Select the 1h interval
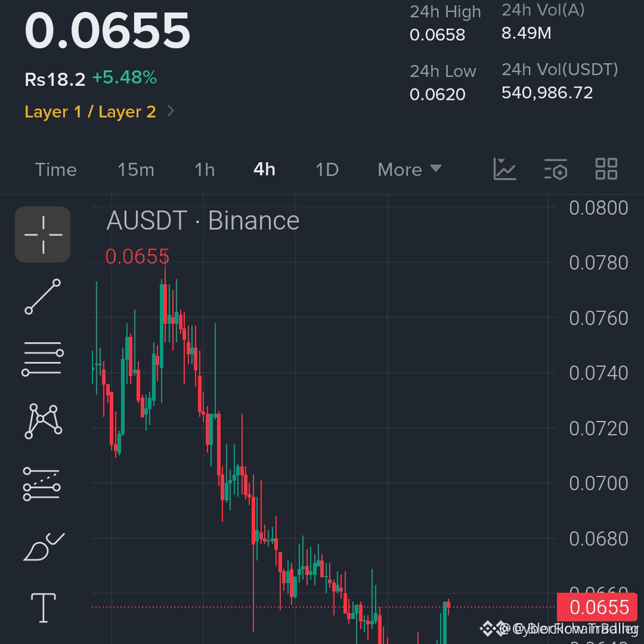 pos(205,169)
